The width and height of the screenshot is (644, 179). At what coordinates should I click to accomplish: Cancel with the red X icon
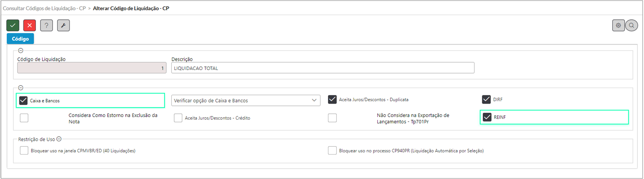[x=29, y=26]
